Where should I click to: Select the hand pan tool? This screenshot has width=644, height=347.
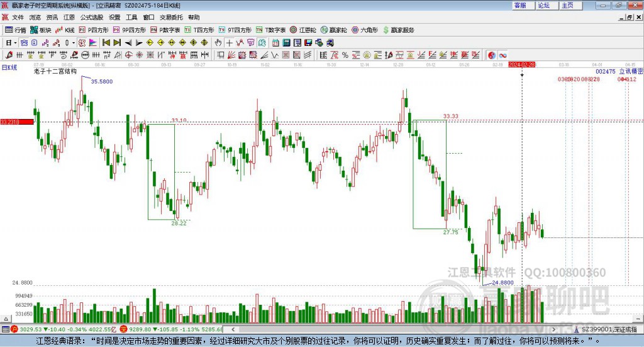[x=218, y=43]
